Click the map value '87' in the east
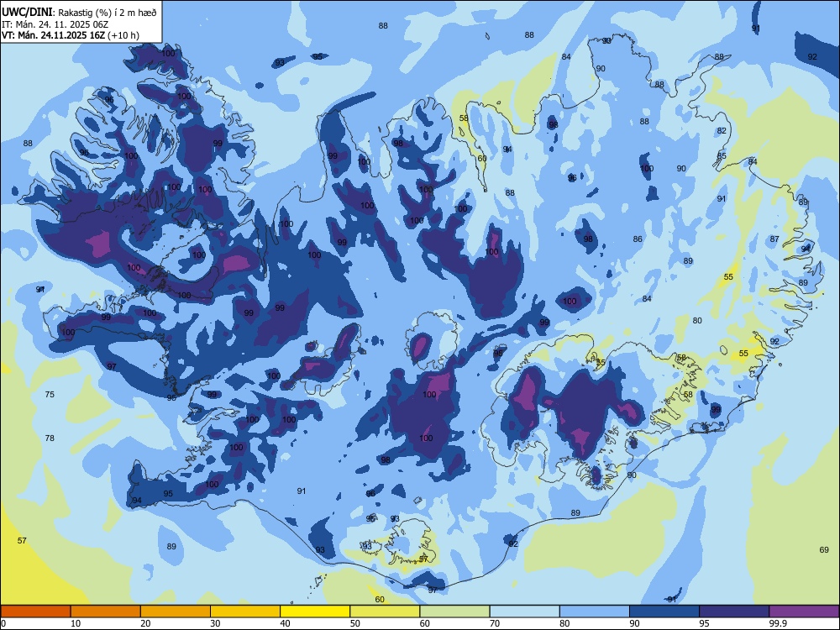The width and height of the screenshot is (840, 630). [774, 239]
